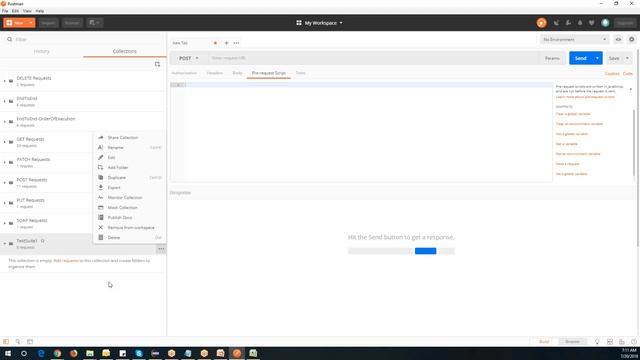Click the new collection icon in sidebar

point(157,64)
